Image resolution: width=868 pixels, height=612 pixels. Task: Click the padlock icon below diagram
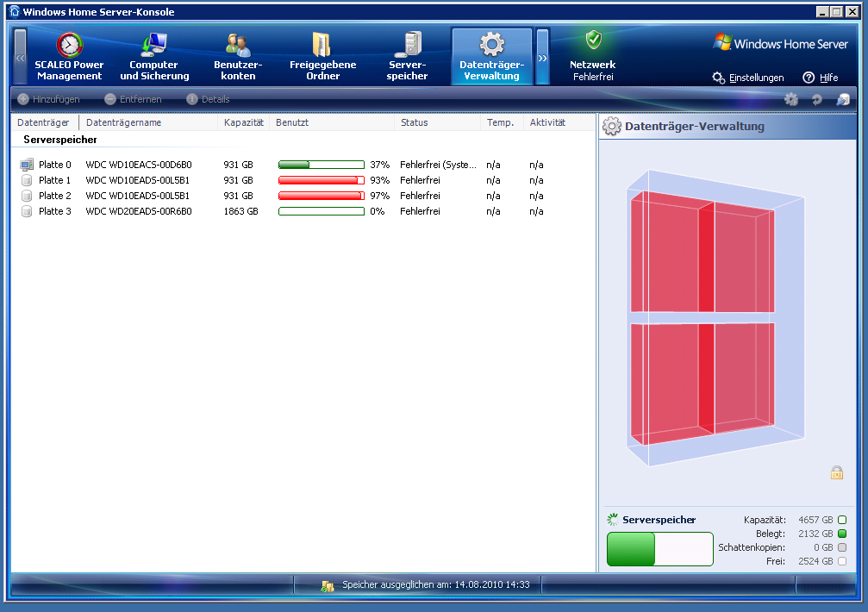click(837, 472)
